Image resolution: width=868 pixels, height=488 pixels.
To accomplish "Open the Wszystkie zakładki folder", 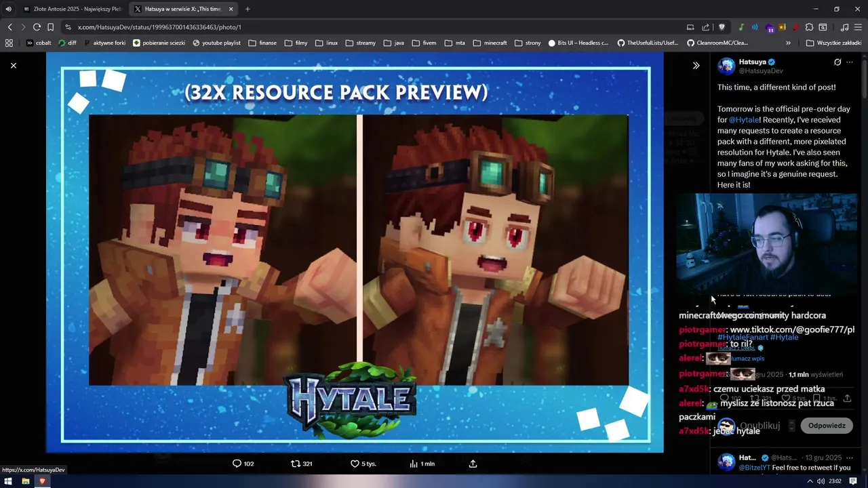I will pos(833,43).
